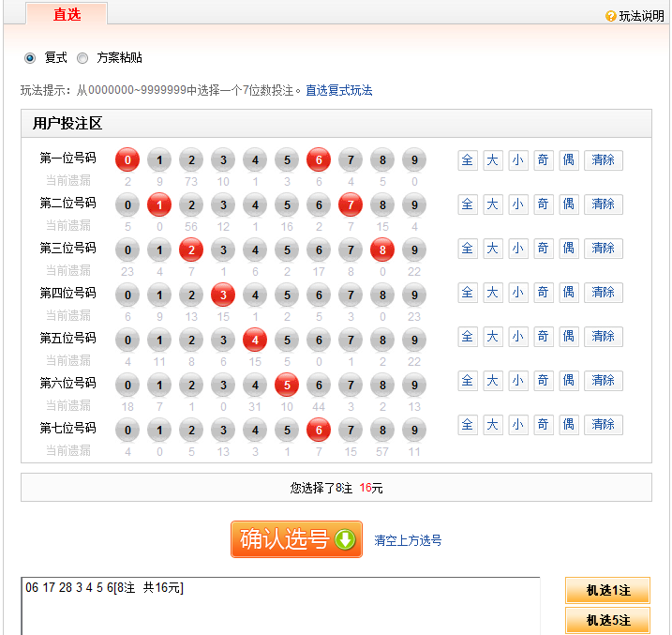Toggle 大 filter for third position row

(x=492, y=249)
